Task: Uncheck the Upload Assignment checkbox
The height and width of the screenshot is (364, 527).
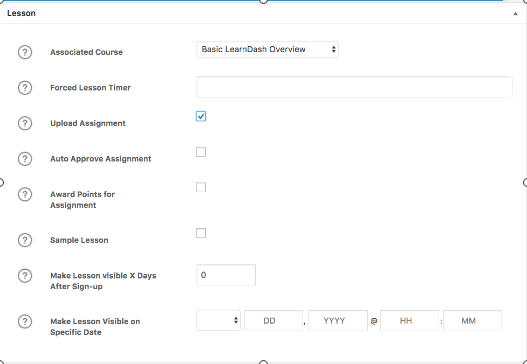Action: (201, 116)
